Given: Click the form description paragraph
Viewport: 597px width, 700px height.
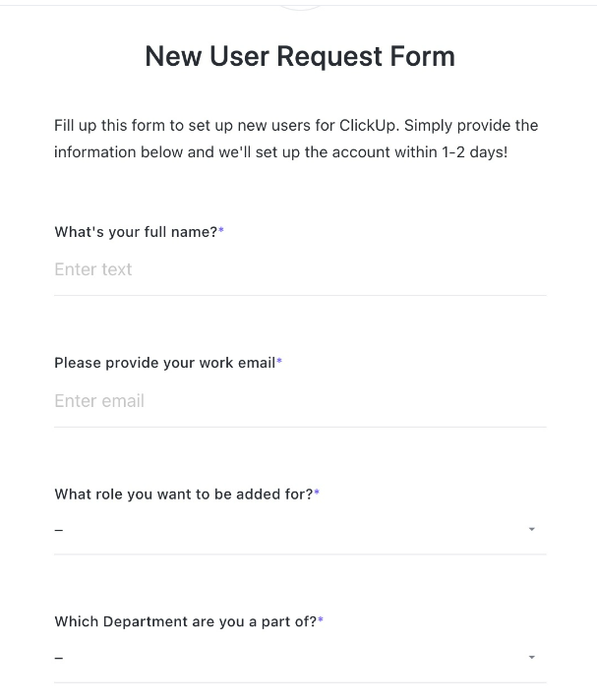Looking at the screenshot, I should click(296, 139).
